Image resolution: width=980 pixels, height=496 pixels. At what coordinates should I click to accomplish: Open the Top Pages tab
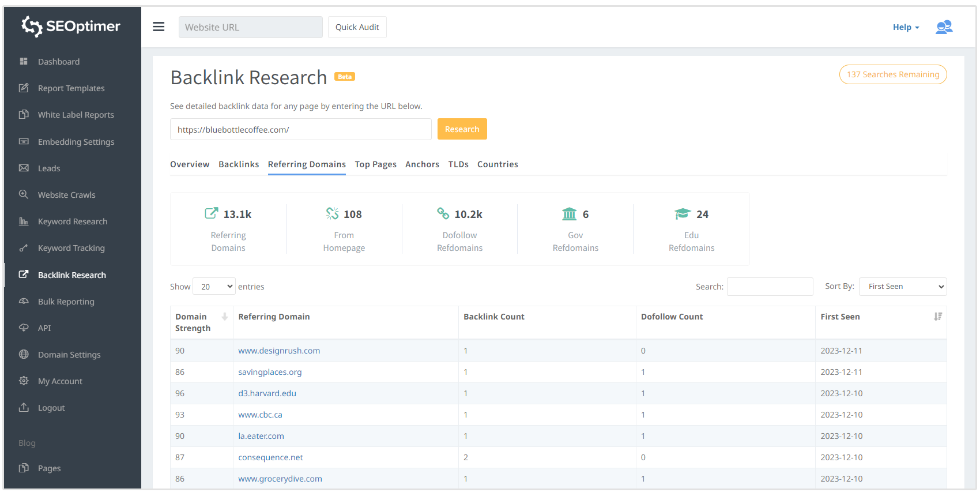click(375, 164)
